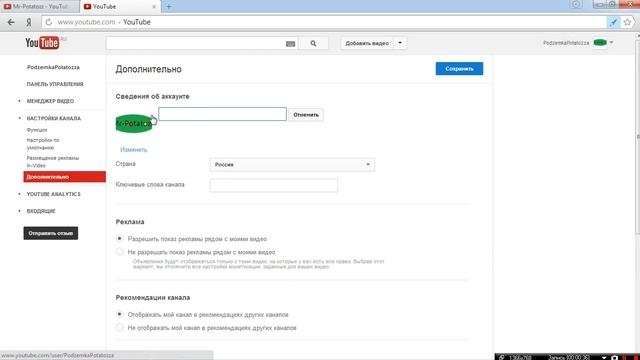The width and height of the screenshot is (640, 360).
Task: Select allow ads next to my videos
Action: pyautogui.click(x=119, y=238)
